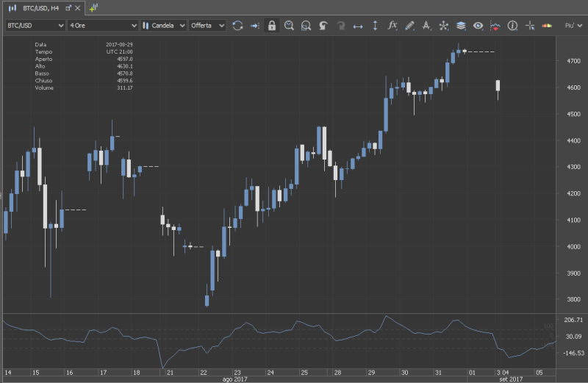
Task: Select the crosshair cursor tool
Action: coord(529,26)
